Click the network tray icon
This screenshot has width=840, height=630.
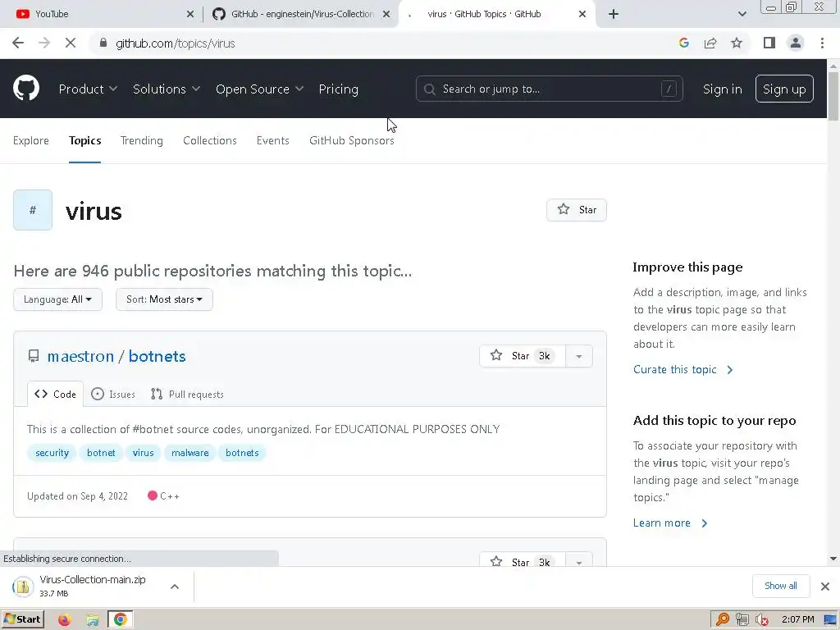tap(742, 620)
